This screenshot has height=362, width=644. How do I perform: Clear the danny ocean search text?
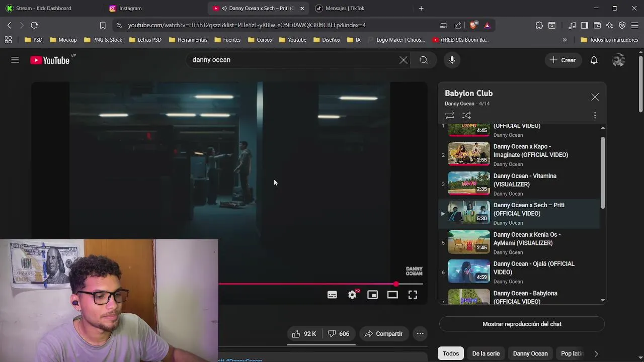click(404, 60)
